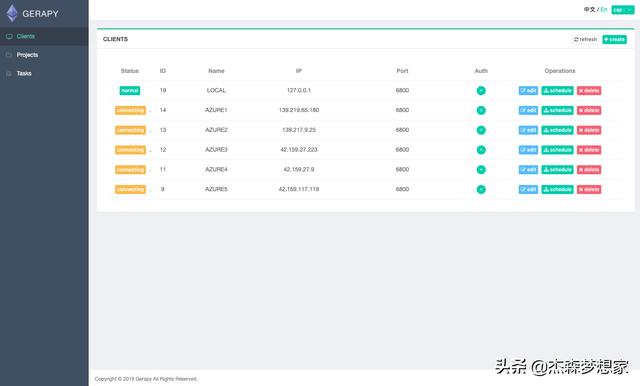Select the name cell LOCAL
The height and width of the screenshot is (386, 640).
pos(216,91)
